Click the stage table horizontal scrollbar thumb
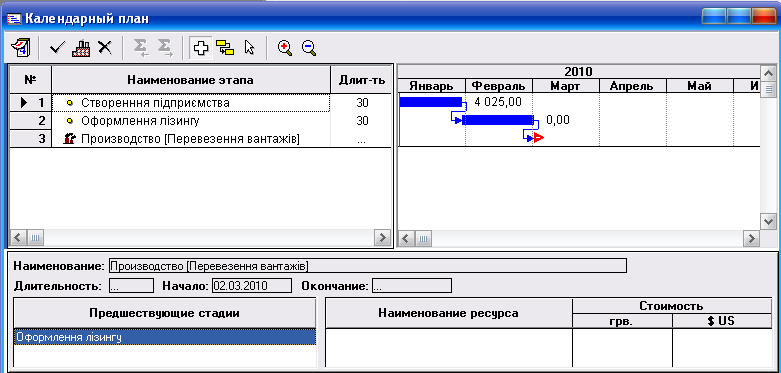This screenshot has height=373, width=781. pos(35,238)
